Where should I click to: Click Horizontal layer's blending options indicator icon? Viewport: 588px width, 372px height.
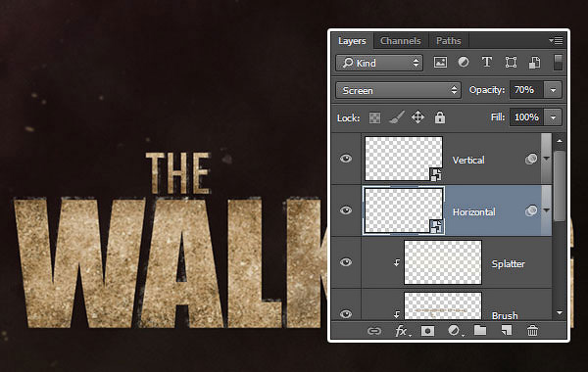click(x=531, y=210)
